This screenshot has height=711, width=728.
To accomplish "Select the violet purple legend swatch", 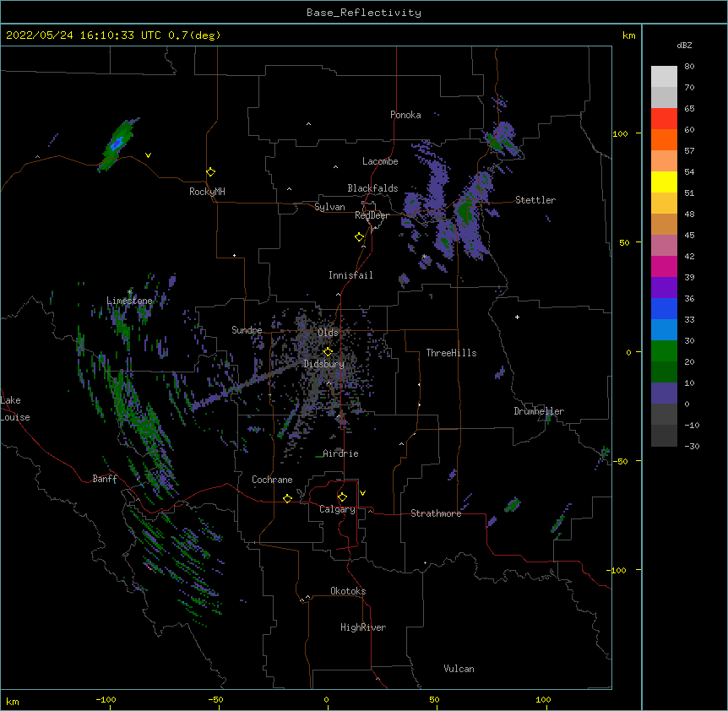I will click(x=664, y=288).
